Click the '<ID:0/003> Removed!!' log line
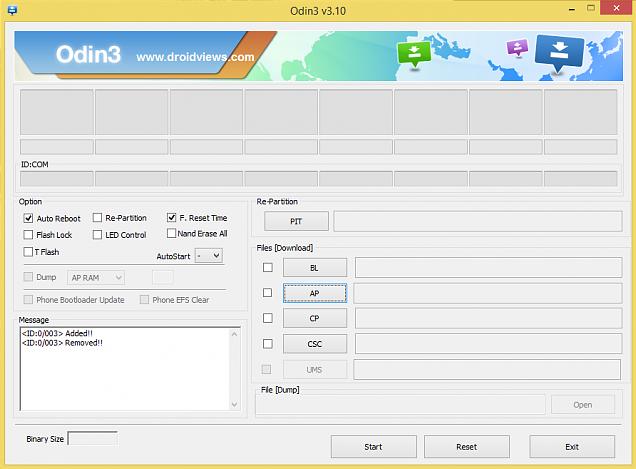Screen dimensions: 636x469 click(62, 343)
